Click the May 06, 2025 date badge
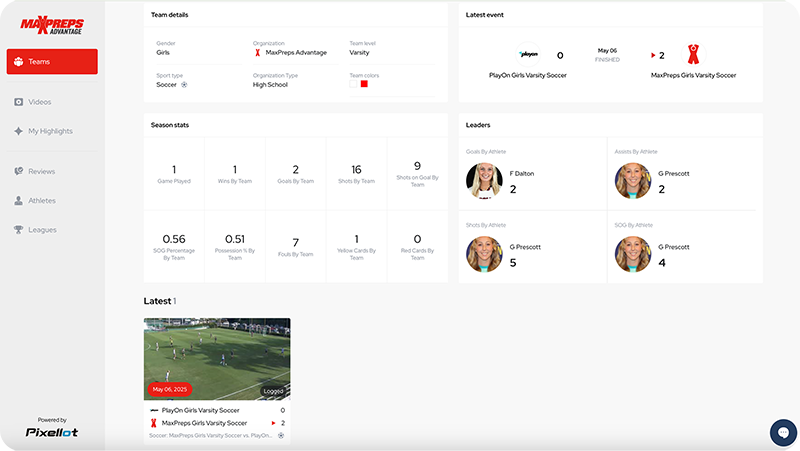This screenshot has height=451, width=800. point(170,389)
